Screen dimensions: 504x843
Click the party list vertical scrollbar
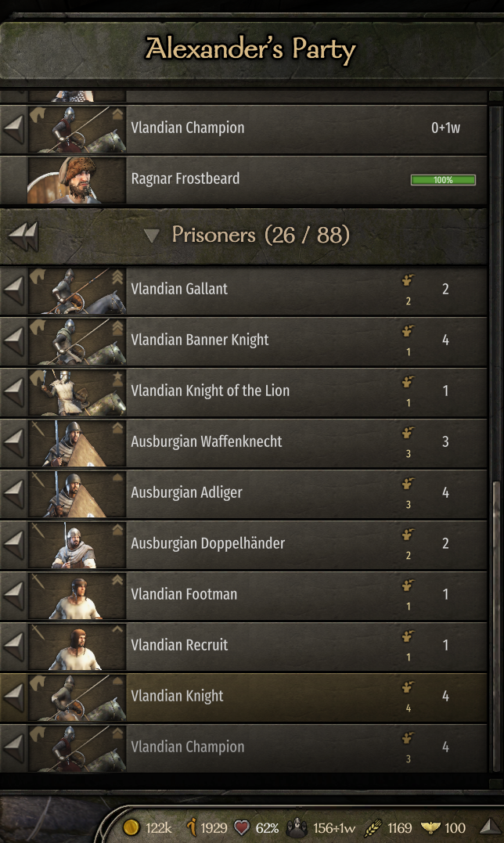[495, 626]
